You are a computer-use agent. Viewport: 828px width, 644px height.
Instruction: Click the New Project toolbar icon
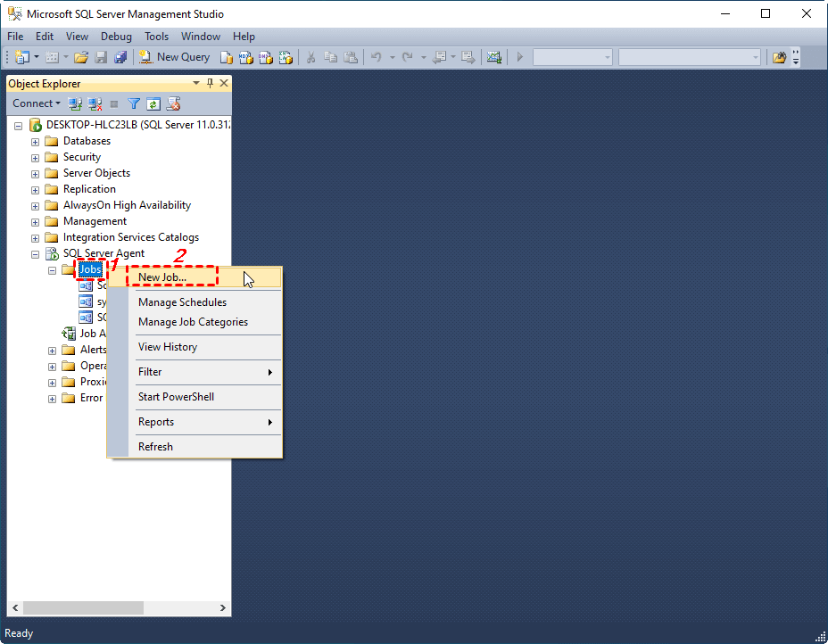click(22, 57)
